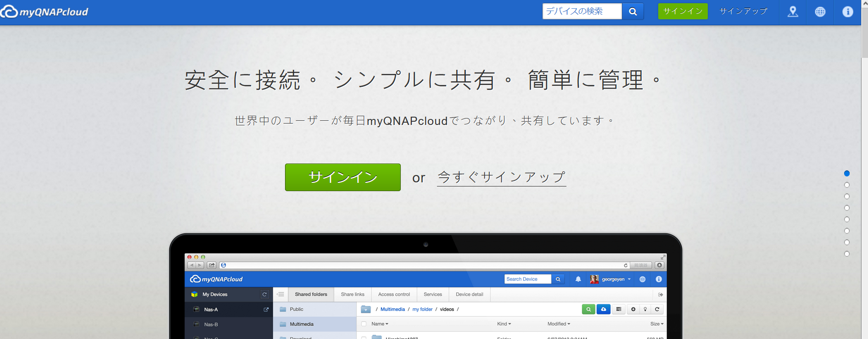The image size is (868, 339).
Task: Click the green サインイン button in the header
Action: 683,11
